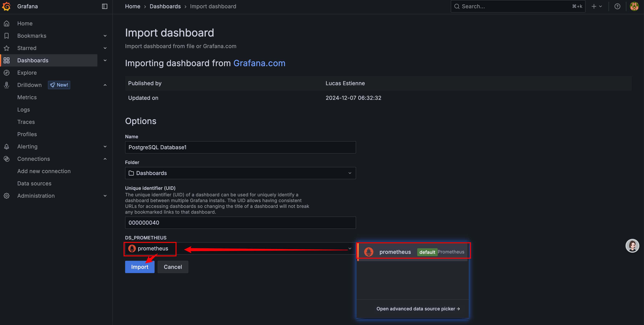This screenshot has height=325, width=644.
Task: Expand the Administration section chevron
Action: tap(105, 196)
